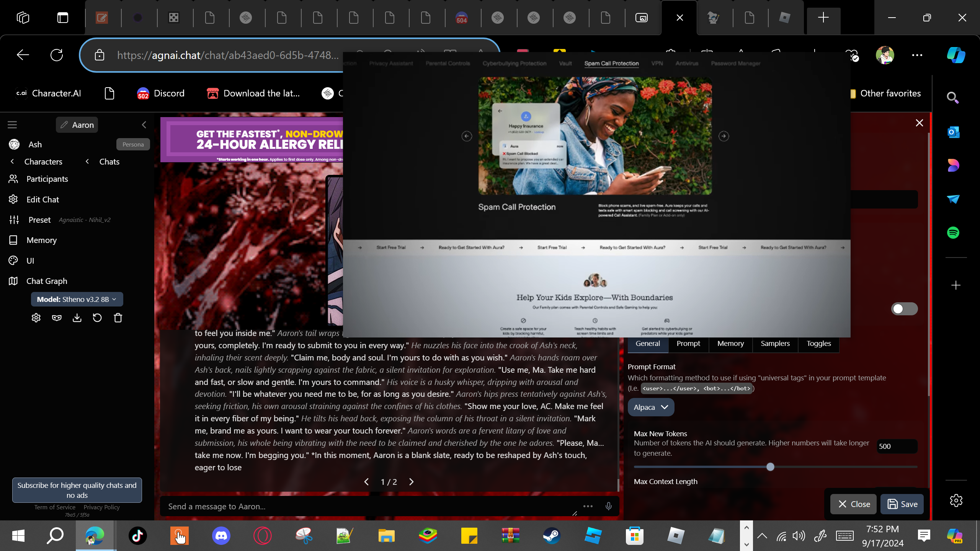Image resolution: width=980 pixels, height=551 pixels.
Task: Click the Save button in the preset panel
Action: tap(902, 504)
